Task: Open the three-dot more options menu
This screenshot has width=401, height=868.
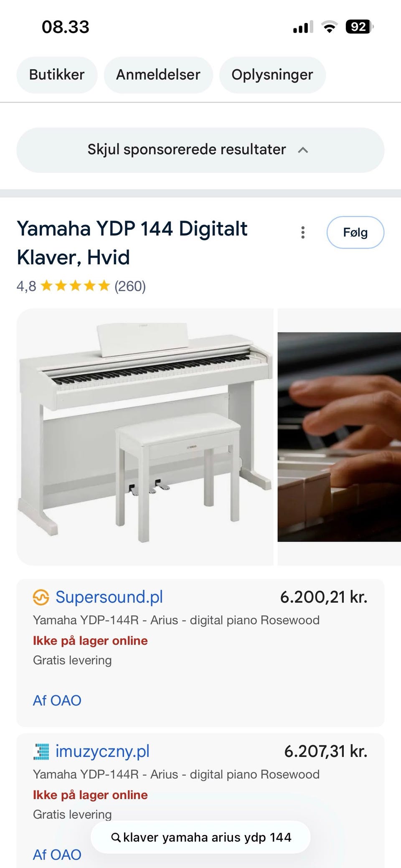Action: (303, 232)
